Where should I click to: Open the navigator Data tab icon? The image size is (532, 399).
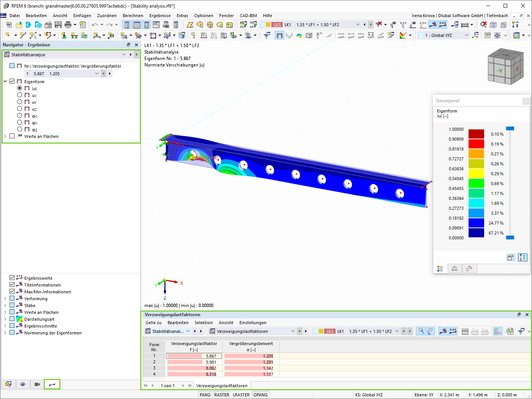(8, 384)
